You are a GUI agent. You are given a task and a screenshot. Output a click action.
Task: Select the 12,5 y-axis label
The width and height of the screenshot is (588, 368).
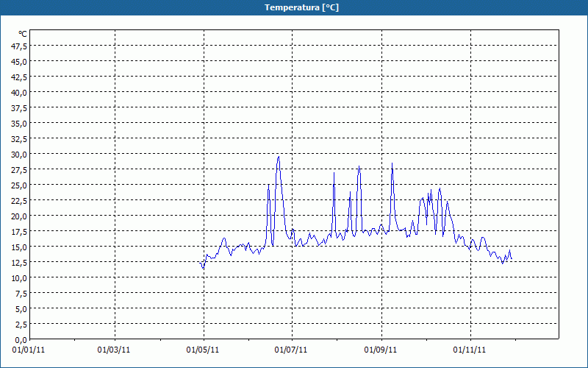pos(19,263)
